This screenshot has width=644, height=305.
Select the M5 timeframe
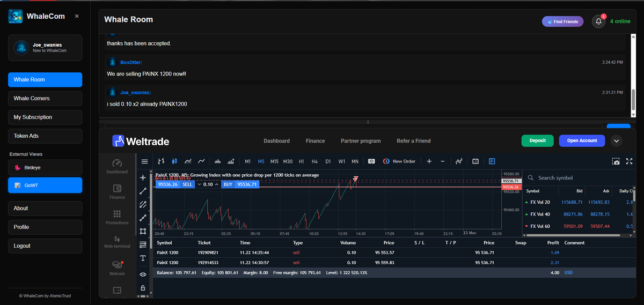[x=261, y=161]
